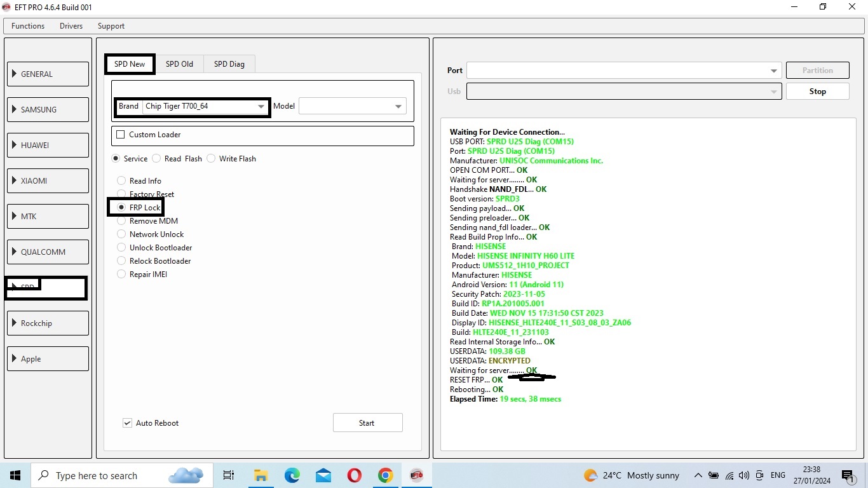Select the Read Info radio option
The height and width of the screenshot is (488, 868).
click(x=121, y=181)
